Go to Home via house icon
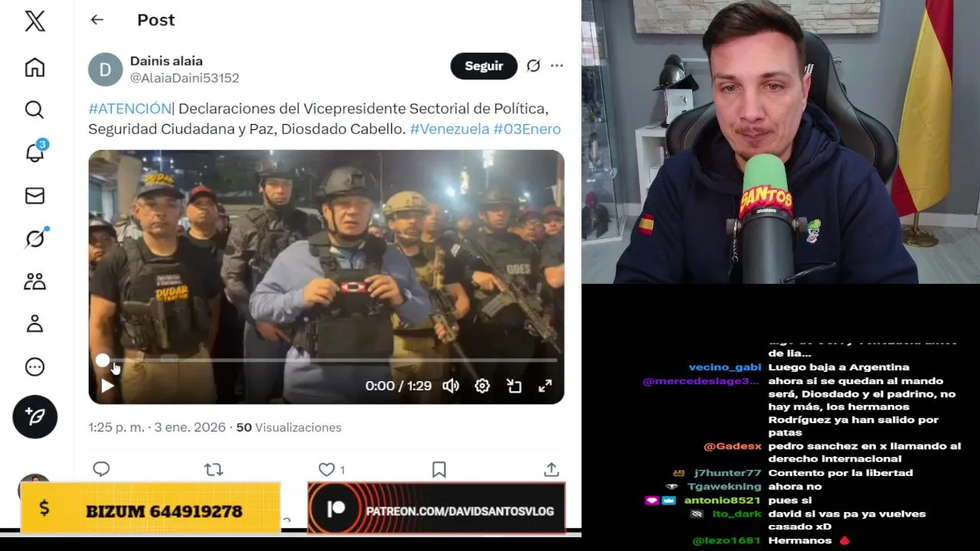This screenshot has width=980, height=551. 34,67
